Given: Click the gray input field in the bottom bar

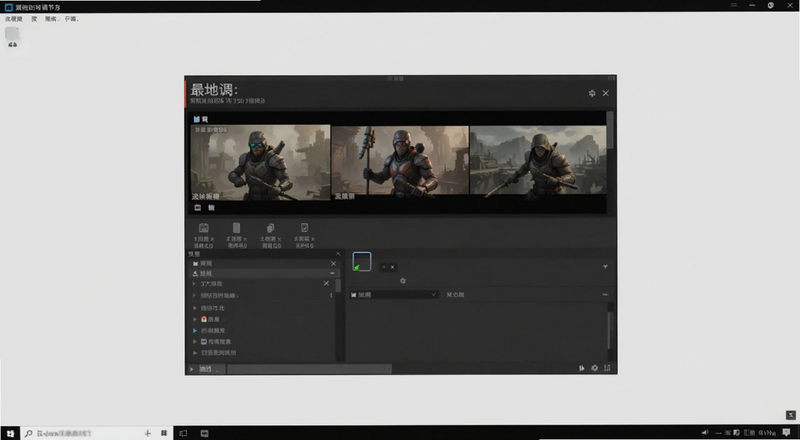Looking at the screenshot, I should [309, 369].
